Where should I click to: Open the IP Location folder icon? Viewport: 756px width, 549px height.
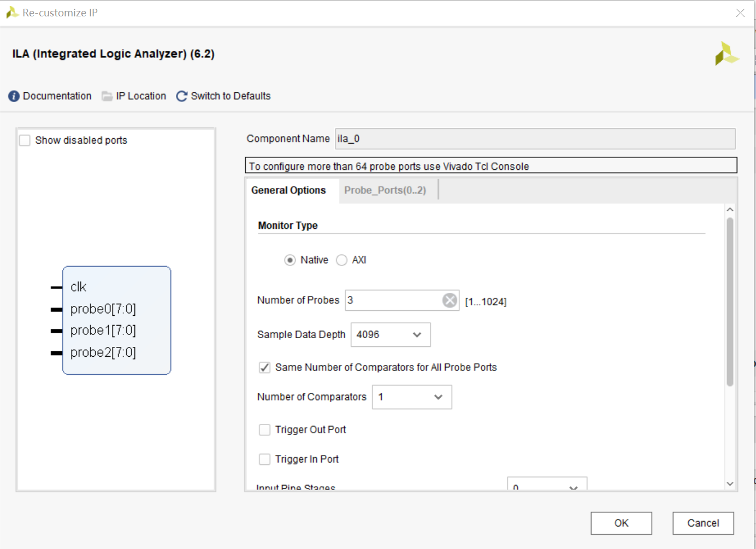pyautogui.click(x=106, y=96)
